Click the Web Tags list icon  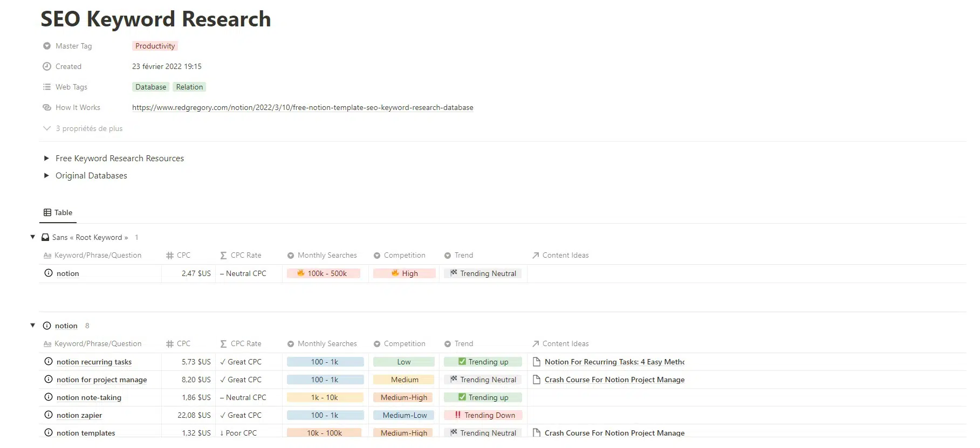(47, 87)
